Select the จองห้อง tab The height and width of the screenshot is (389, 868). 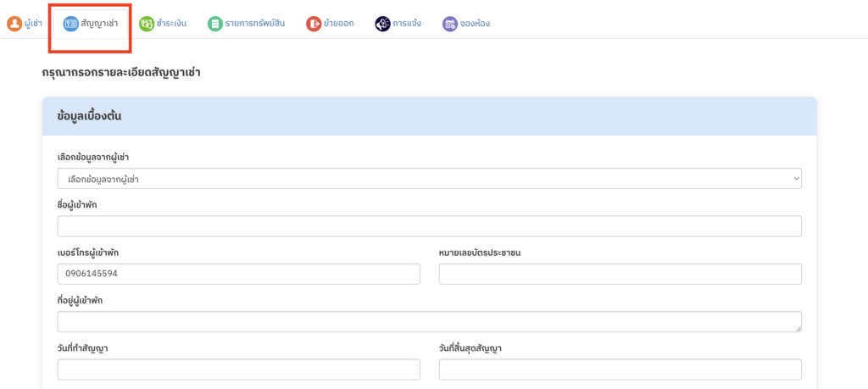tap(476, 24)
